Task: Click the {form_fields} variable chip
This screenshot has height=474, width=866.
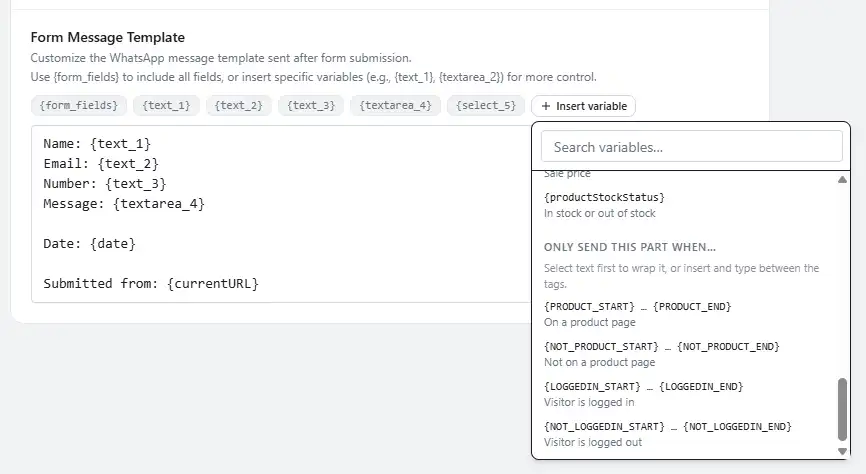Action: pyautogui.click(x=78, y=106)
